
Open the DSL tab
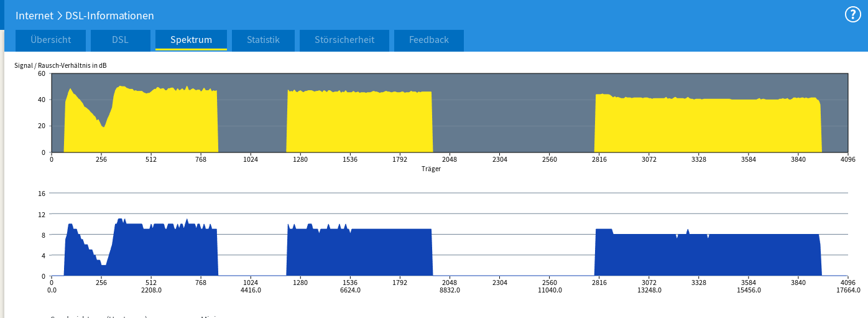[x=120, y=40]
